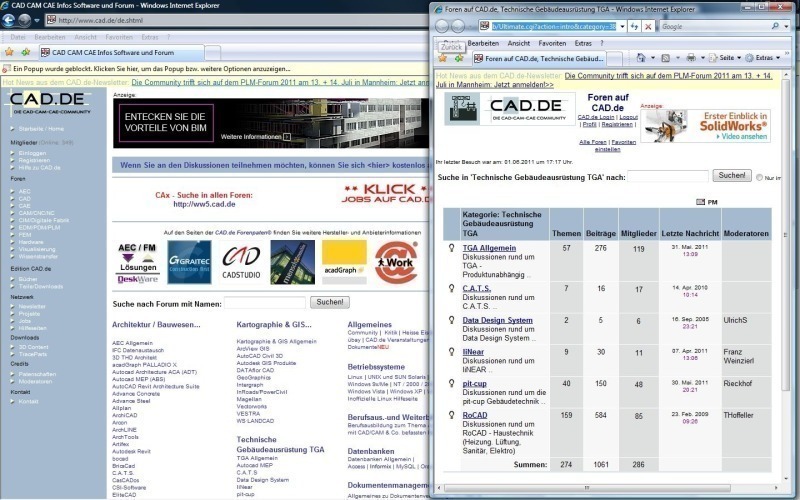Click add-to-favorites icon in the Foren window
The width and height of the screenshot is (800, 500).
[x=459, y=59]
